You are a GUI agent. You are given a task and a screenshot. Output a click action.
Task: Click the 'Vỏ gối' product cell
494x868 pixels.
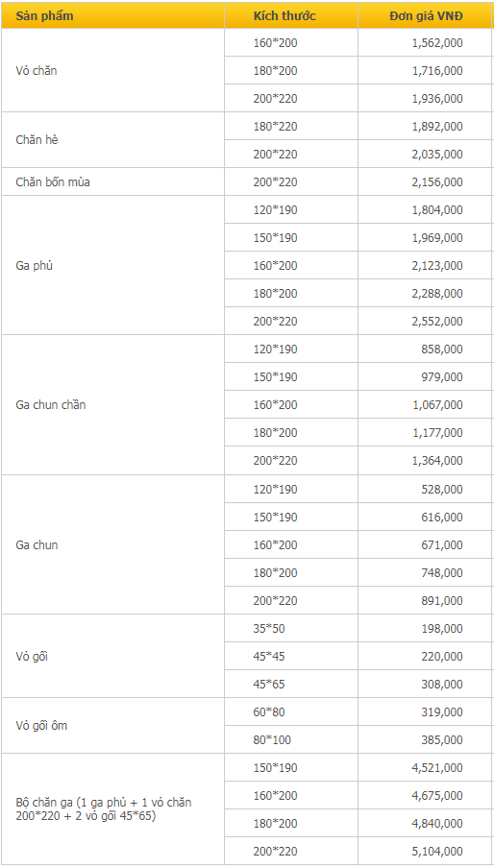[x=112, y=656]
